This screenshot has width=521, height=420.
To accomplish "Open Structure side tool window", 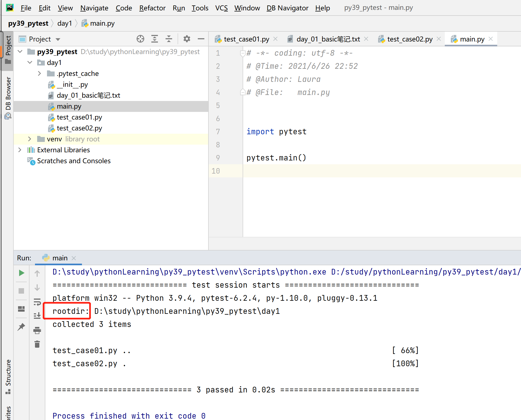I will 8,377.
